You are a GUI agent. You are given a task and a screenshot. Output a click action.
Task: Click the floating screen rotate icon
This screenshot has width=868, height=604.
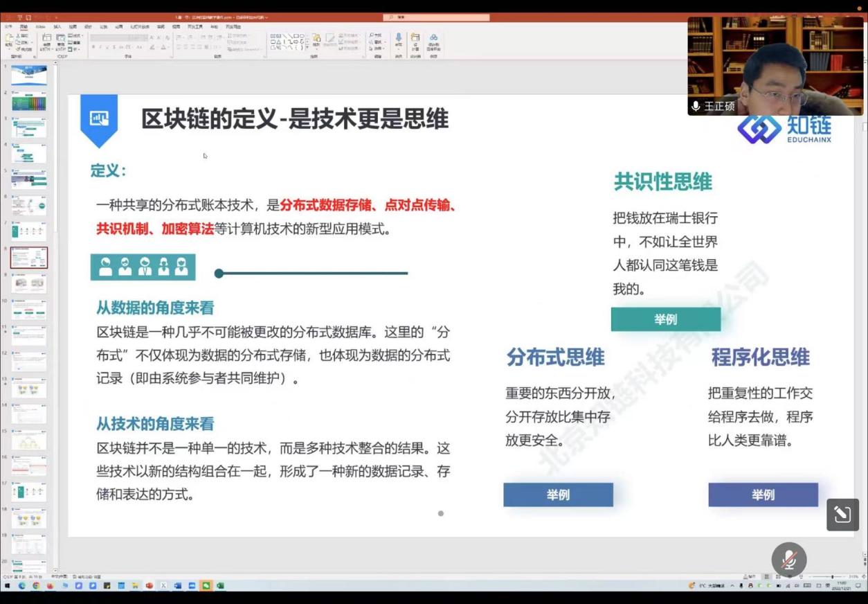pos(842,515)
